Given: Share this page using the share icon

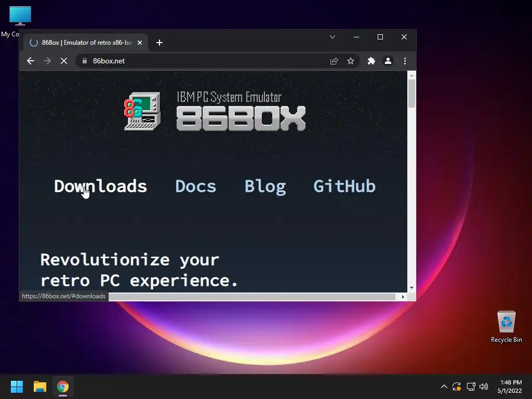Looking at the screenshot, I should tap(334, 61).
